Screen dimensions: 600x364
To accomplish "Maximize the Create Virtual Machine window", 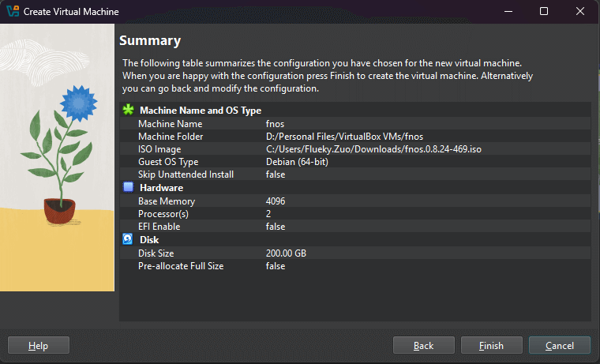I will (x=544, y=12).
